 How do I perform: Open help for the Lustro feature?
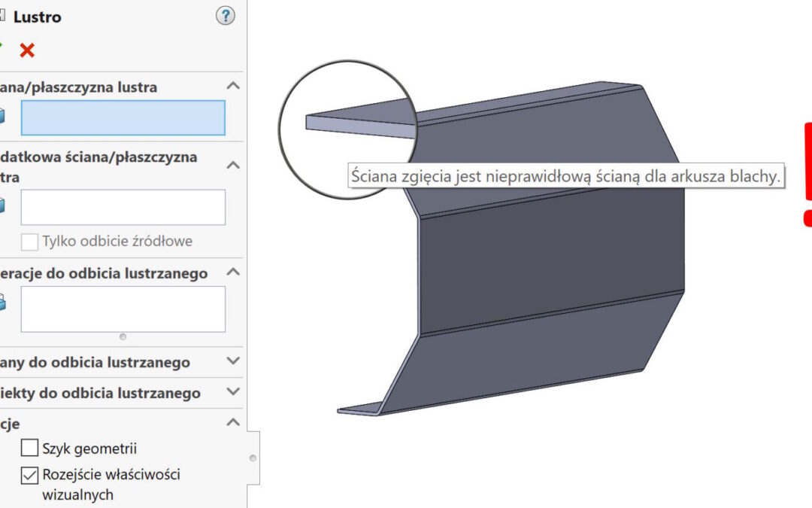pyautogui.click(x=225, y=16)
